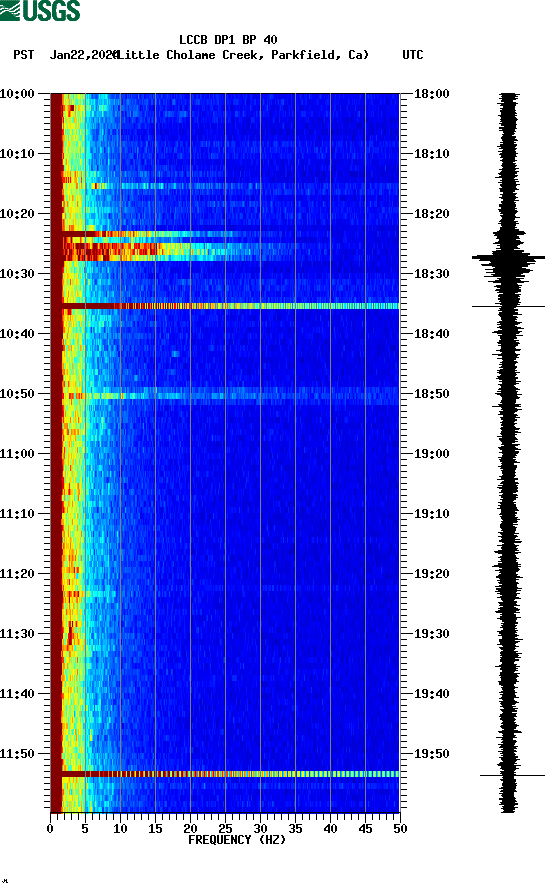552x892 pixels.
Task: Click the '19:40' UTC time label
Action: 431,693
